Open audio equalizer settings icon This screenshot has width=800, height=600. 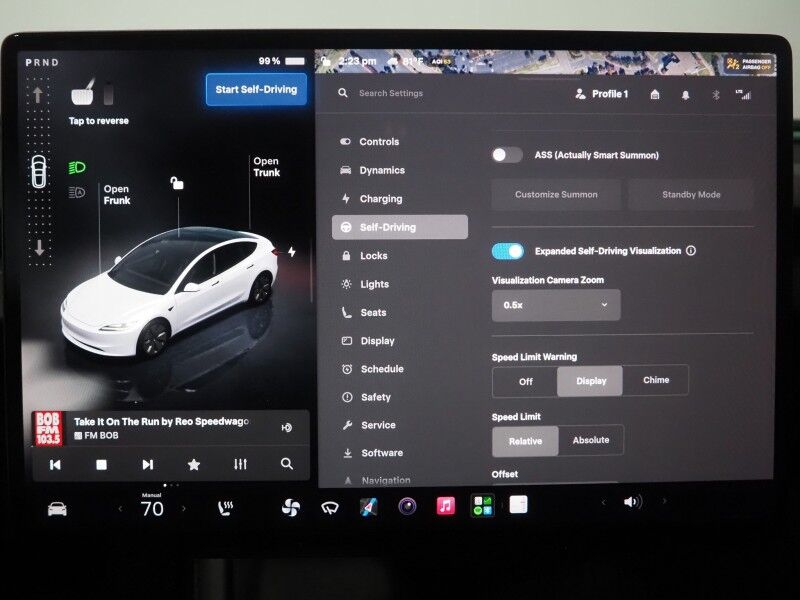coord(240,464)
